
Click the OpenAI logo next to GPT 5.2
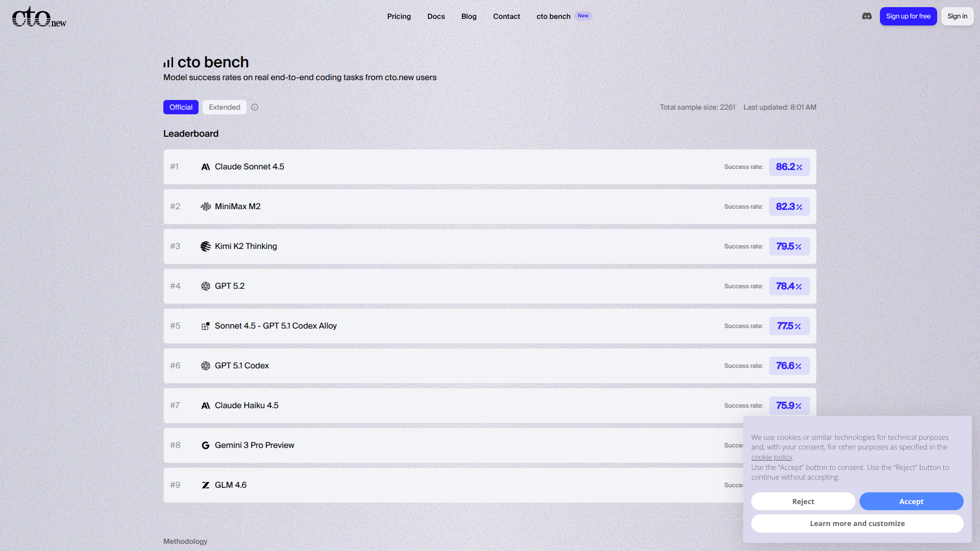[x=206, y=286]
